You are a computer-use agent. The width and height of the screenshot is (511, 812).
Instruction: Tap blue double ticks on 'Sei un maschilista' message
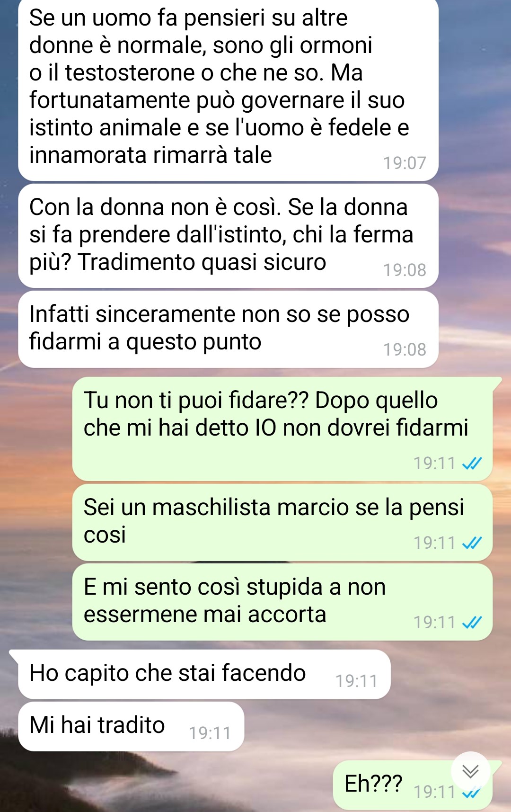[472, 543]
